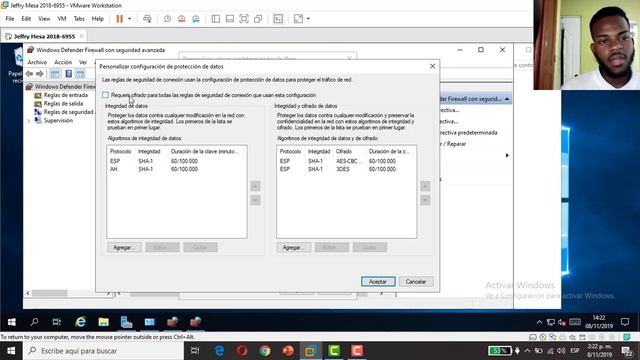Close the Personalizar configuración dialog

[432, 66]
